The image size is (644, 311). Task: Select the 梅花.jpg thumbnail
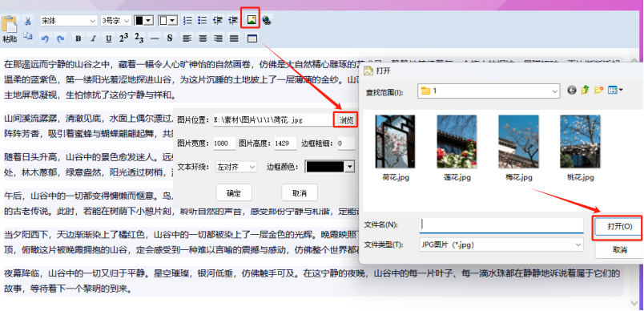[x=518, y=148]
